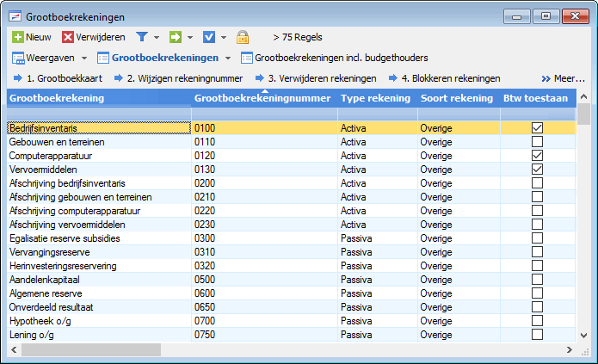Click the green arrow action icon
The width and height of the screenshot is (598, 364).
[176, 37]
